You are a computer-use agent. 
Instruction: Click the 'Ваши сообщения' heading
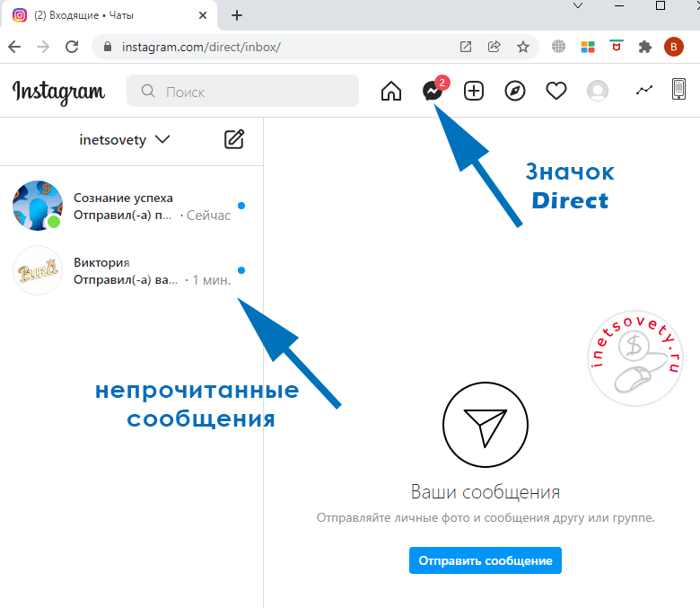coord(486,492)
